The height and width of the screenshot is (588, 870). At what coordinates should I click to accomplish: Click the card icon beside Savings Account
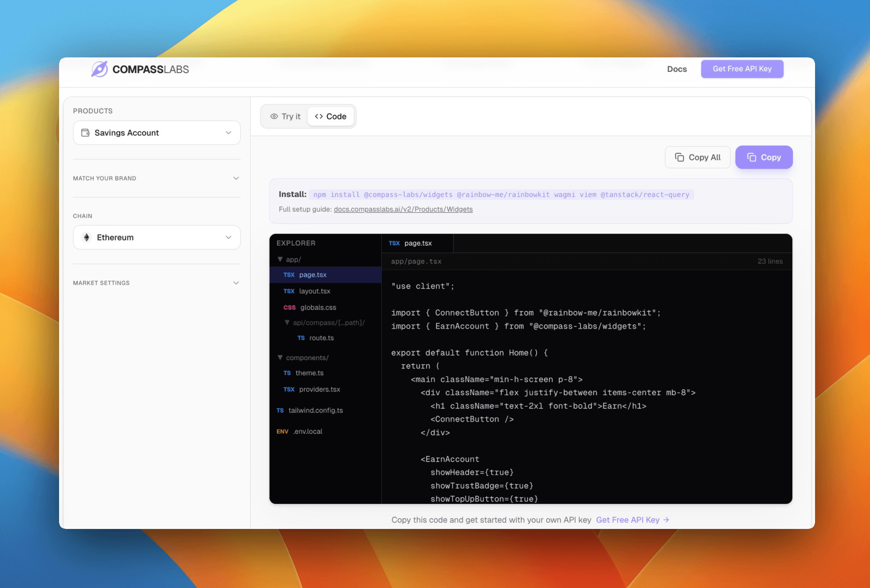(85, 132)
